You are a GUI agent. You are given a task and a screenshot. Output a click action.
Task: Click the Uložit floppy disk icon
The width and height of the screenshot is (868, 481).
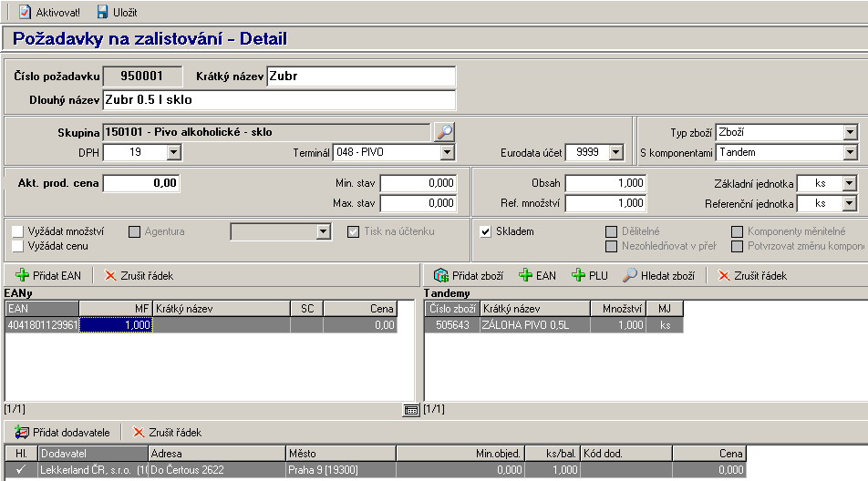click(x=102, y=12)
